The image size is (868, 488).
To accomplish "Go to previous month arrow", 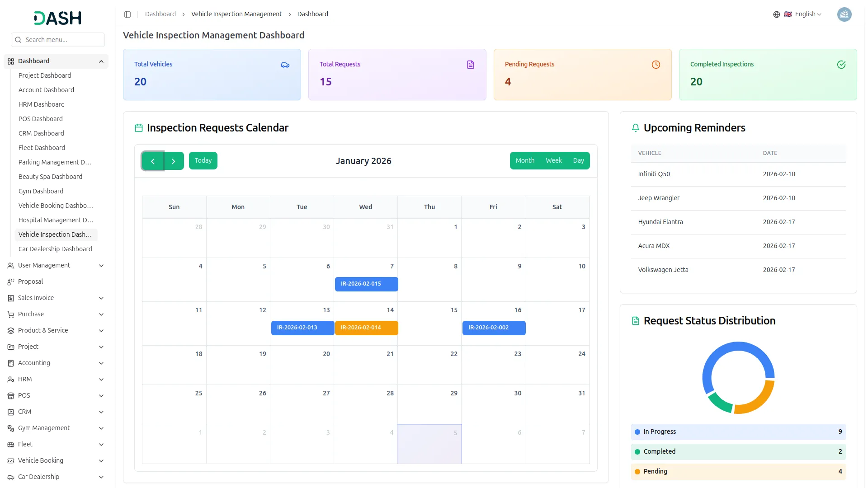I will pos(153,161).
